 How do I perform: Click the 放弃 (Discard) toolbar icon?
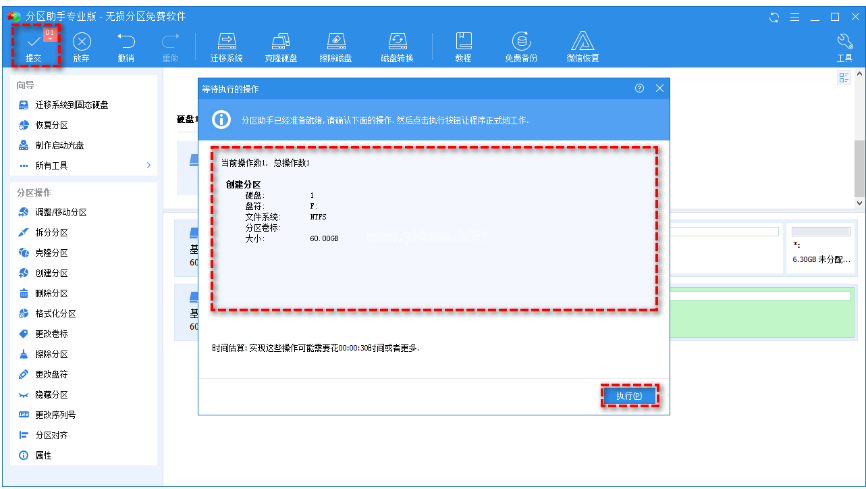click(x=81, y=46)
